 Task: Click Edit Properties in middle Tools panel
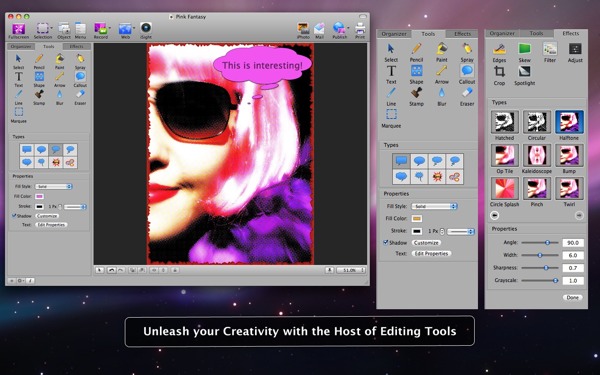[431, 253]
